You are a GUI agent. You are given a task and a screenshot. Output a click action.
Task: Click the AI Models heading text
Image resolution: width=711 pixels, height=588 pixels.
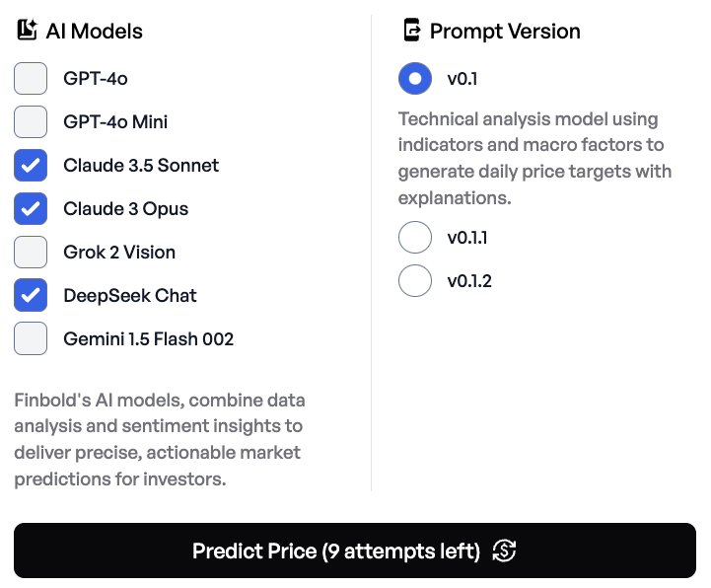[x=95, y=32]
